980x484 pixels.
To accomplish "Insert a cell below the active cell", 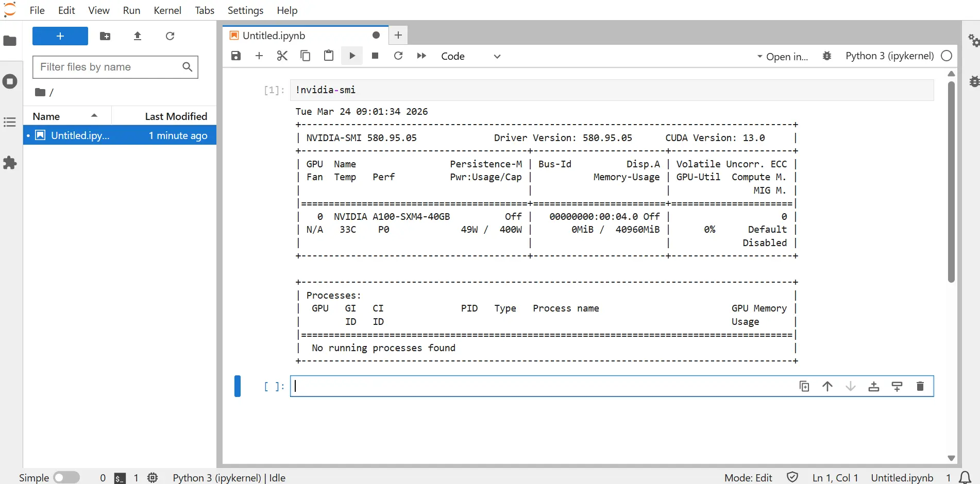I will [897, 386].
